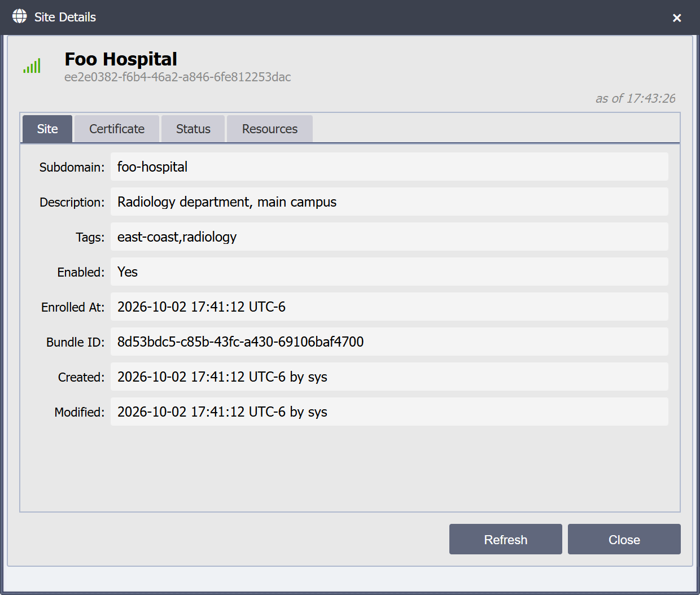Click the site UUID under Foo Hospital
Screen dimensions: 700x595
click(178, 77)
